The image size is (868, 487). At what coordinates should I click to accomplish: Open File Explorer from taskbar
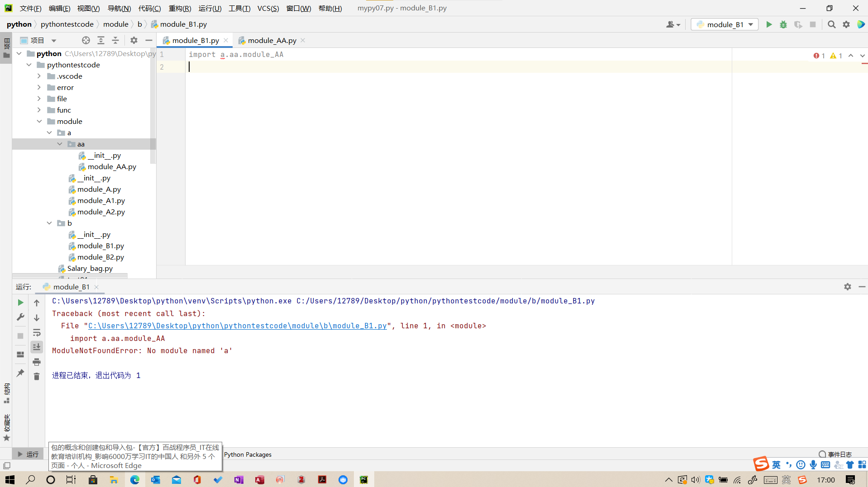pyautogui.click(x=114, y=480)
